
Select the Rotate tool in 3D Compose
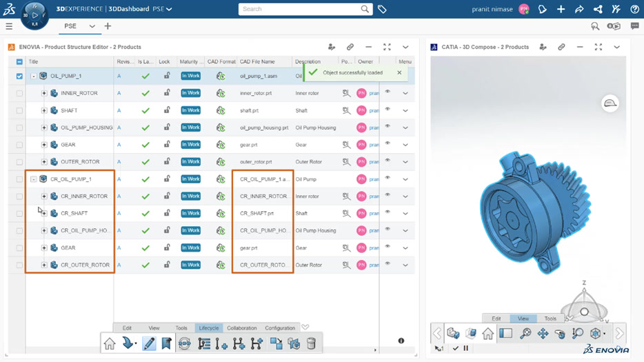pyautogui.click(x=560, y=333)
